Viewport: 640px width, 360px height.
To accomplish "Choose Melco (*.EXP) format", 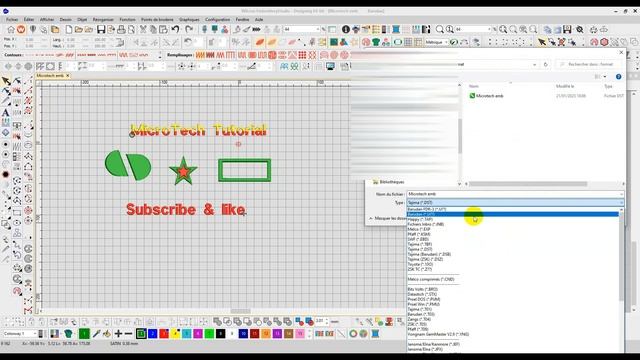I will pos(419,229).
